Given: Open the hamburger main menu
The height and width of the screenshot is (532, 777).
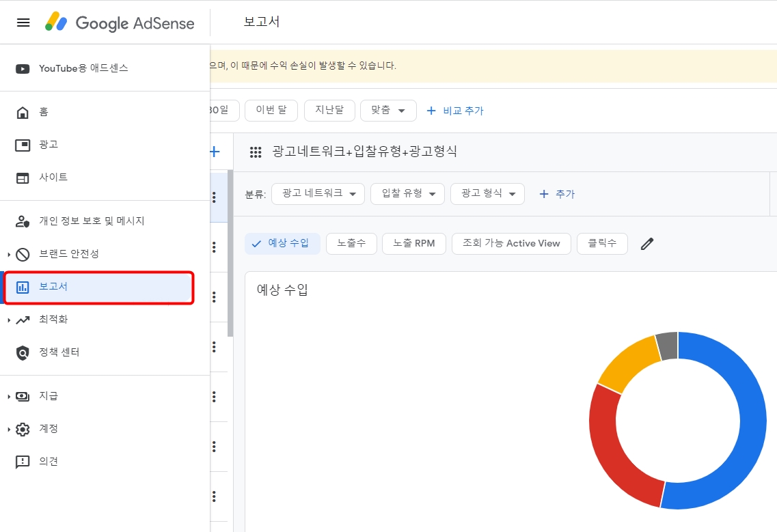Looking at the screenshot, I should pyautogui.click(x=23, y=23).
